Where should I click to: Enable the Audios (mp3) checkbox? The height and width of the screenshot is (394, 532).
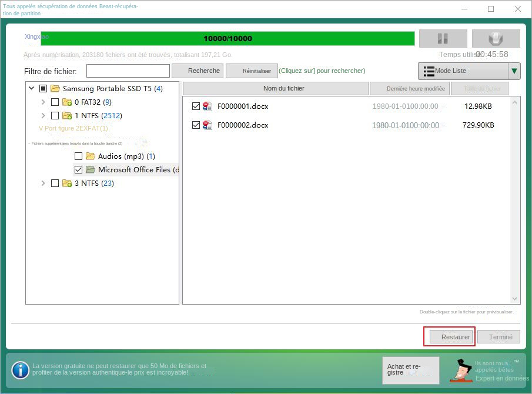pos(79,156)
